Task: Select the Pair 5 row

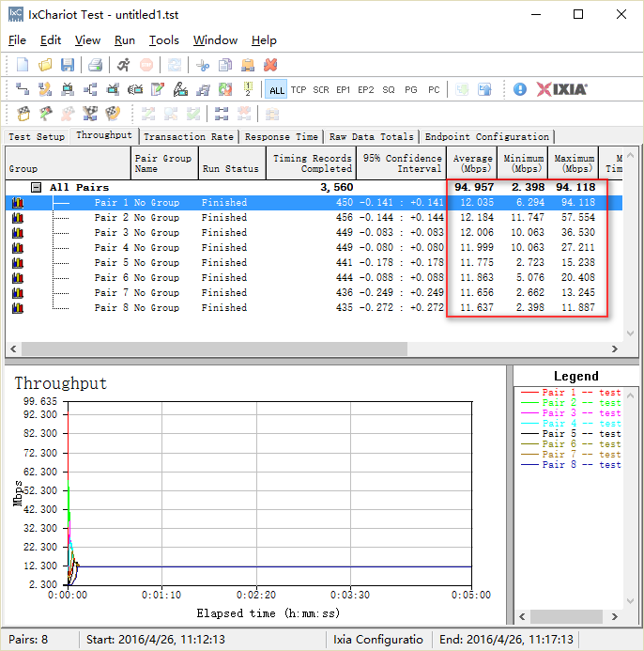Action: [314, 263]
